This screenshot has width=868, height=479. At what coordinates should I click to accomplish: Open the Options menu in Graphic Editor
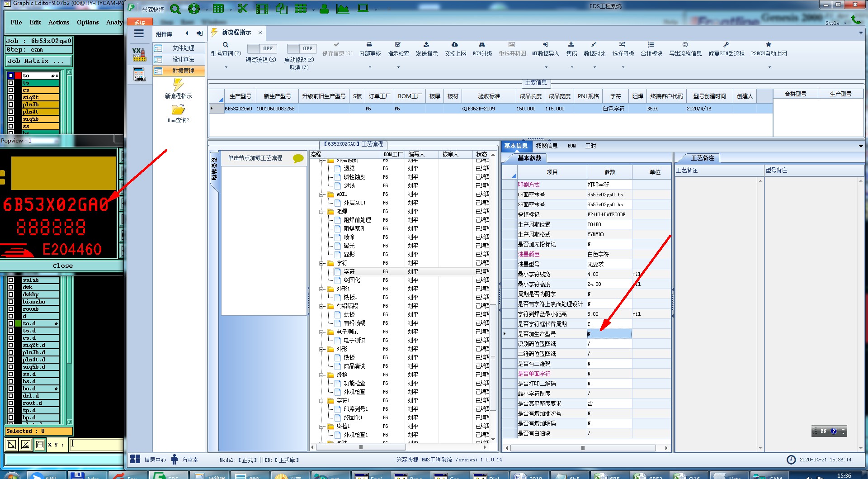coord(88,22)
